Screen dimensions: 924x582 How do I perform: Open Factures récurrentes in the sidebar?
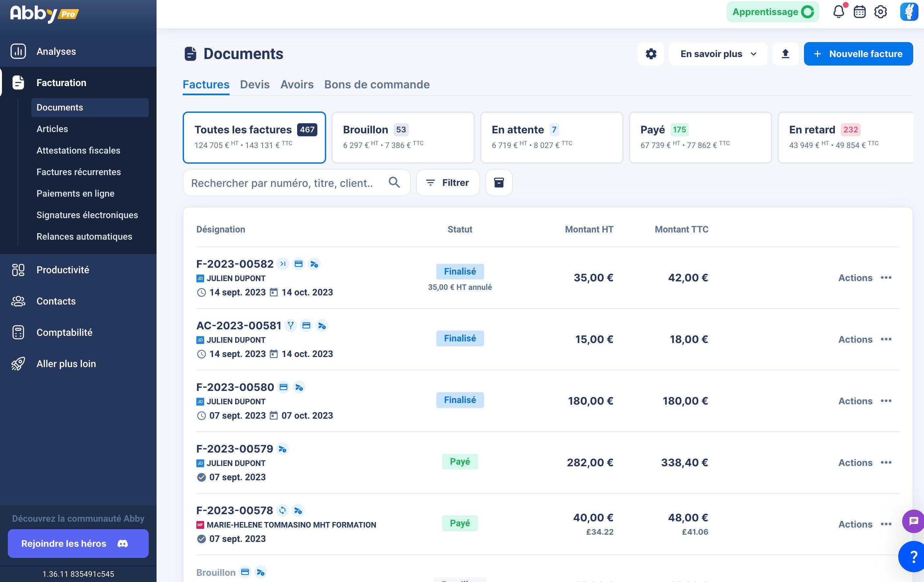tap(79, 172)
